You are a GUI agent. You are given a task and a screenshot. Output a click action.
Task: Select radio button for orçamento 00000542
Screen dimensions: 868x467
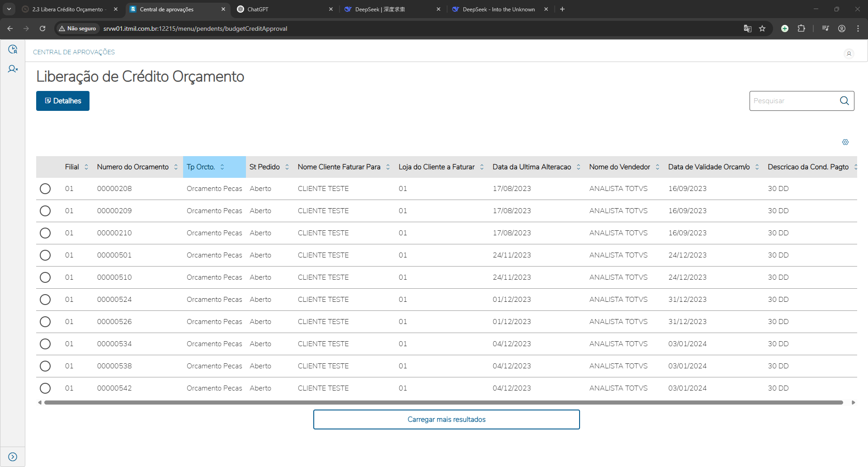(x=45, y=388)
